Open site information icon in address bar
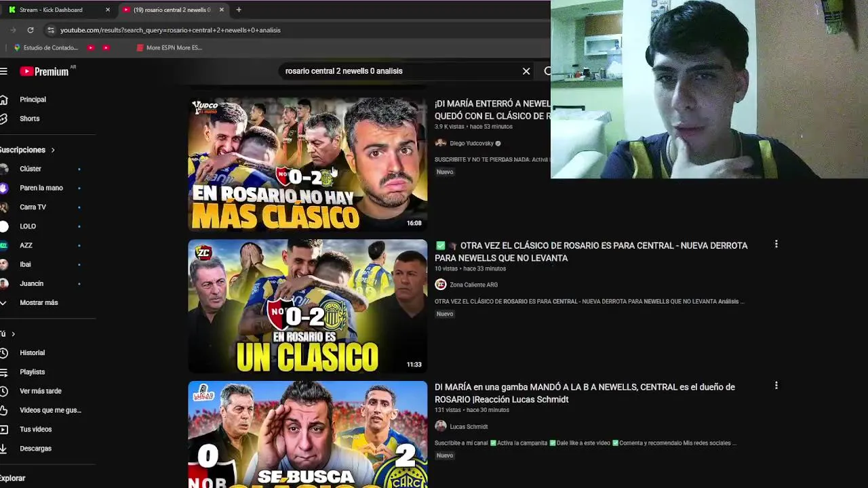The image size is (868, 488). pos(50,30)
